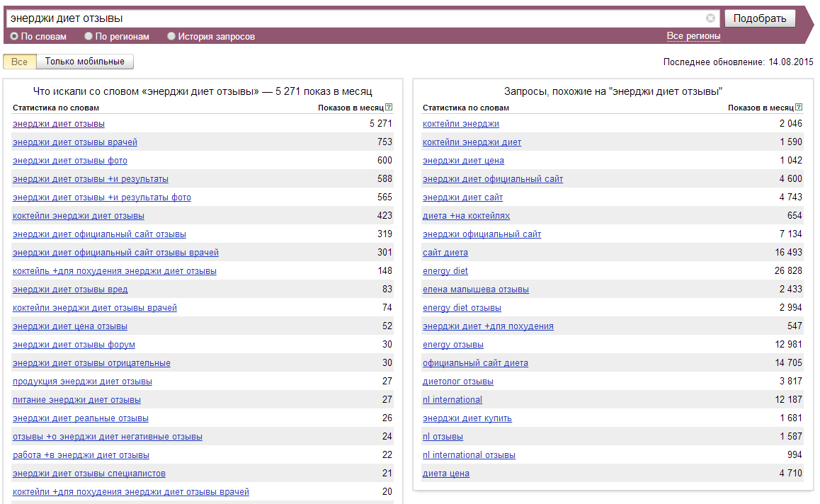Open 'энерджи диет официальный сайт отзывы врачей' link
This screenshot has height=504, width=820.
115,253
